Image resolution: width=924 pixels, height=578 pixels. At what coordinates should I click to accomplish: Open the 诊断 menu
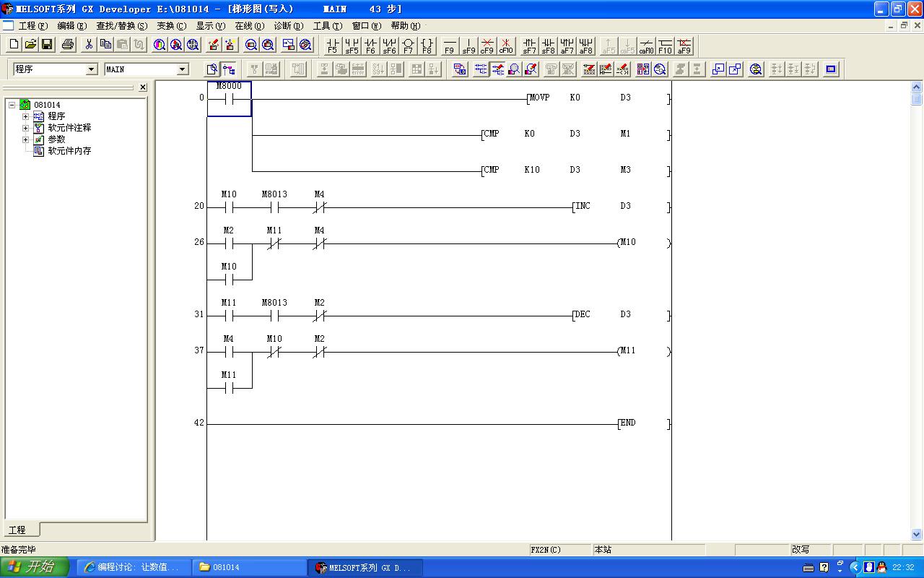(288, 26)
